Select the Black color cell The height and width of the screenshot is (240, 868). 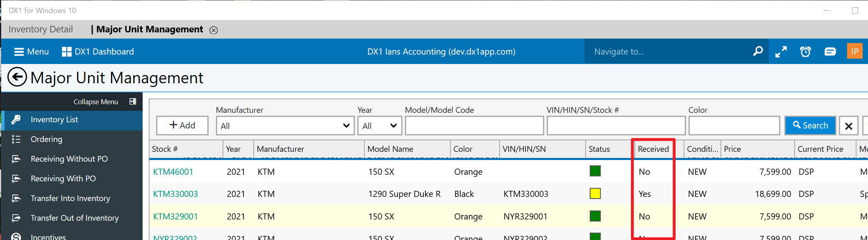(x=464, y=194)
